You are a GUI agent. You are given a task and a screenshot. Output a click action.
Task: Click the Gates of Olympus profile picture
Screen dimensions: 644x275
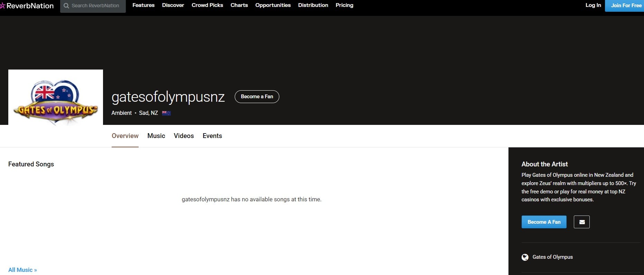[x=56, y=97]
